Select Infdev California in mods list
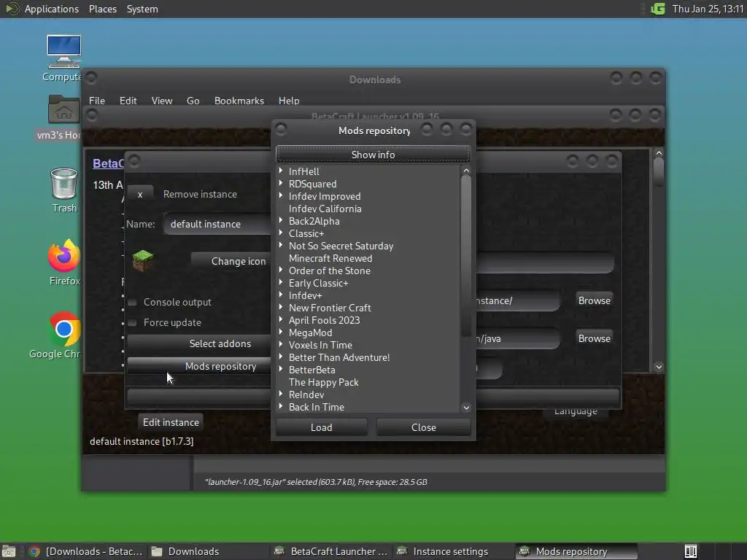 (x=325, y=209)
